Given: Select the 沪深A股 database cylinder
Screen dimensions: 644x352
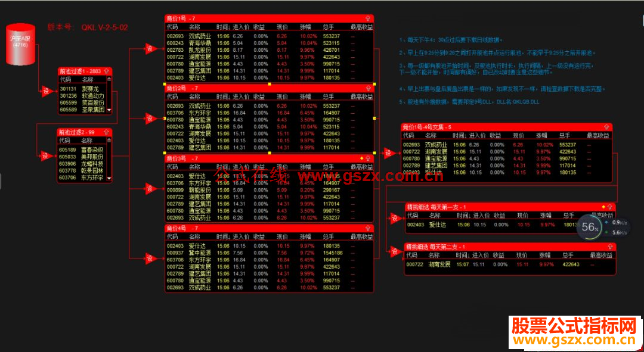Looking at the screenshot, I should tap(20, 44).
